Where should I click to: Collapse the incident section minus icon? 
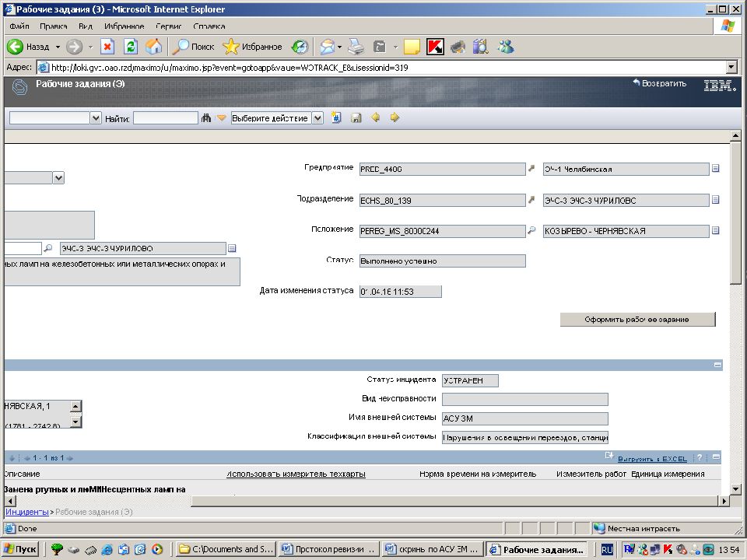[717, 365]
